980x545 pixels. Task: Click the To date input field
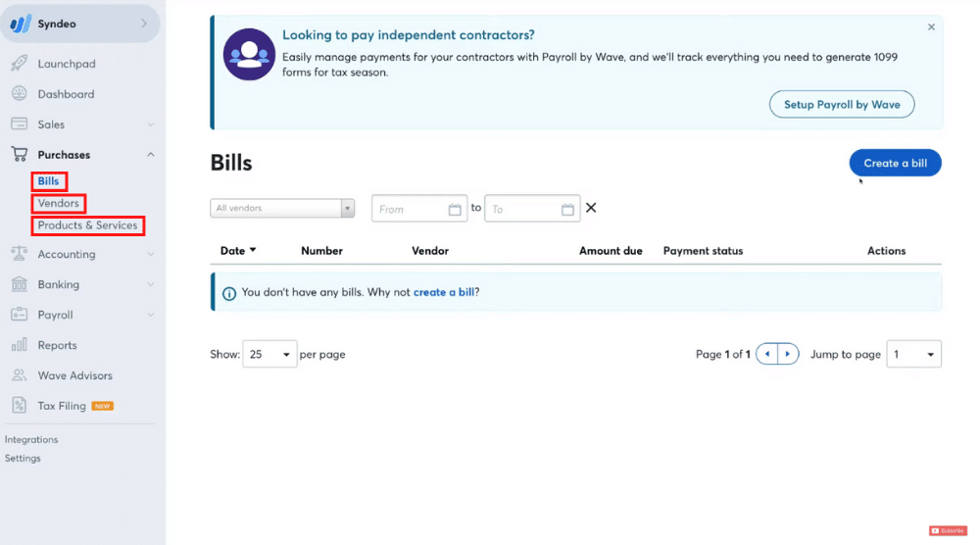pos(532,209)
